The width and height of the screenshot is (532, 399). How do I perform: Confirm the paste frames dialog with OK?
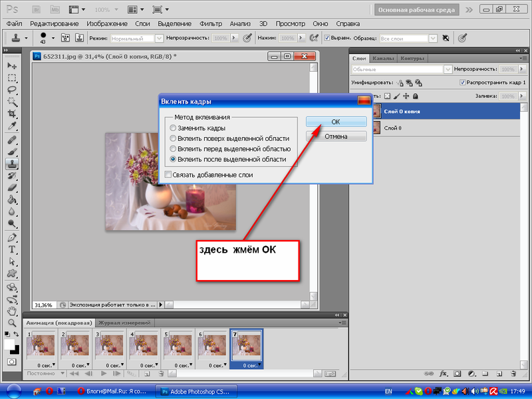tap(336, 122)
